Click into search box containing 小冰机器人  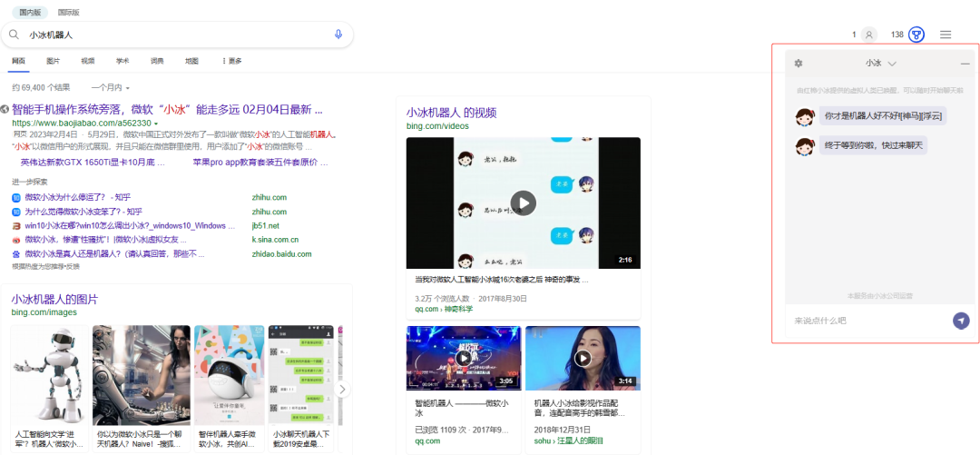[178, 35]
